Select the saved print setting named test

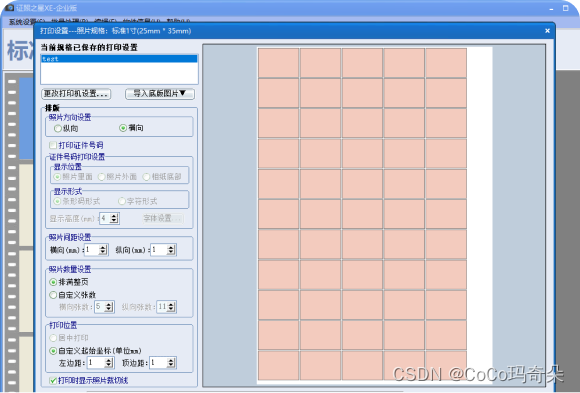(119, 59)
